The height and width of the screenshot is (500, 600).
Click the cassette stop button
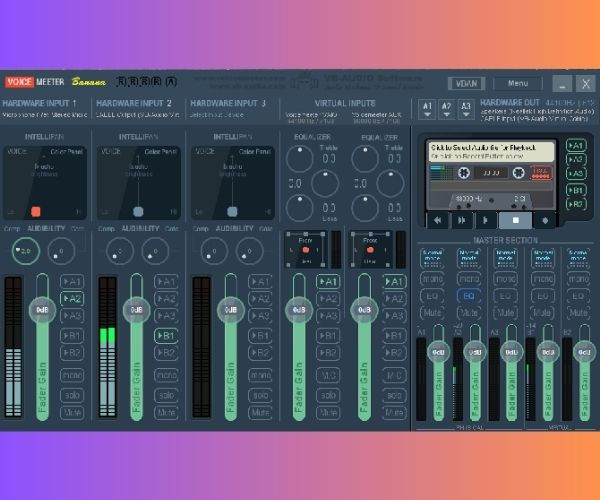coord(515,220)
